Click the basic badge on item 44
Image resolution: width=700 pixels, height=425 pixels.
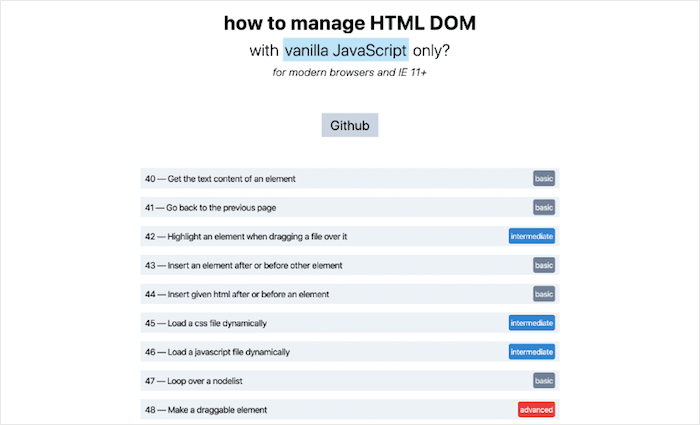[x=543, y=295]
